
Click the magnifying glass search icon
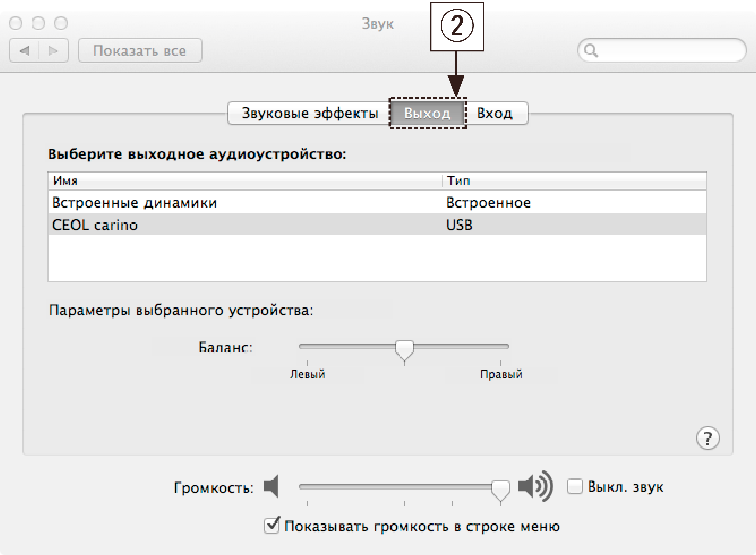591,51
